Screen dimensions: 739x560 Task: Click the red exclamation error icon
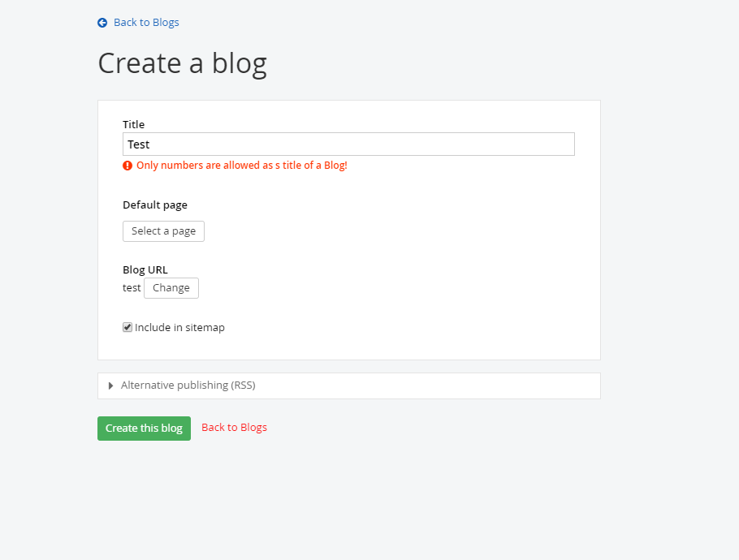[127, 166]
